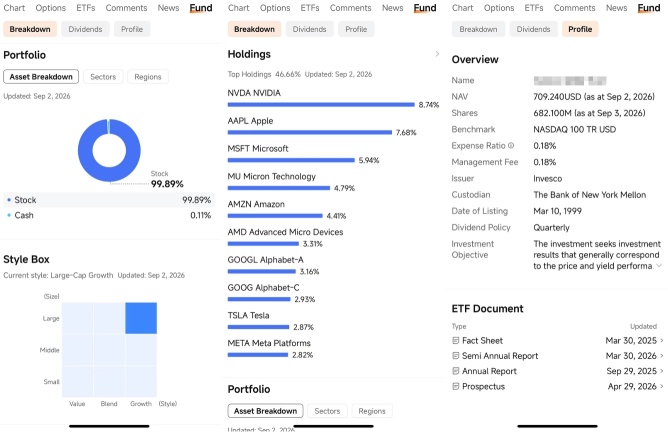Tap the Profile pill on the middle screen
This screenshot has width=668, height=435.
pos(356,29)
